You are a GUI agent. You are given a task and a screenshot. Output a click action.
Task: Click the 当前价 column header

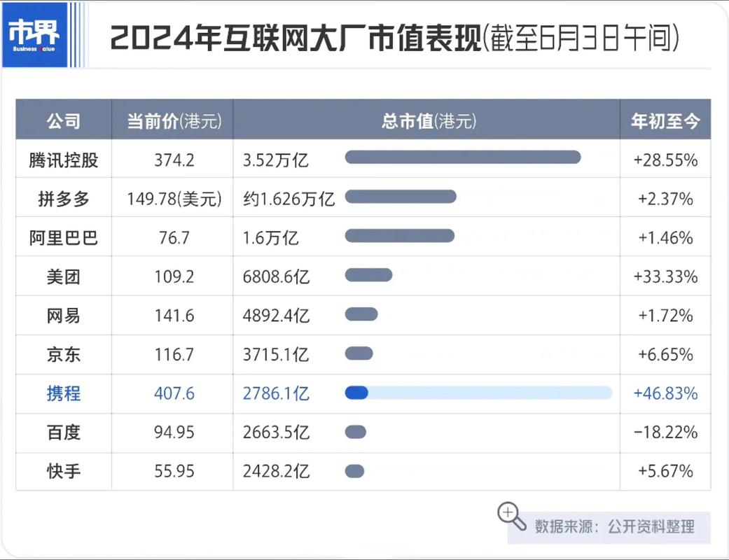click(x=172, y=121)
